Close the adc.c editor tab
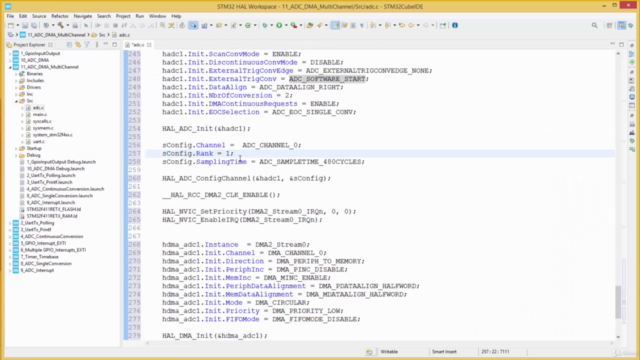This screenshot has width=640, height=360. pyautogui.click(x=149, y=45)
